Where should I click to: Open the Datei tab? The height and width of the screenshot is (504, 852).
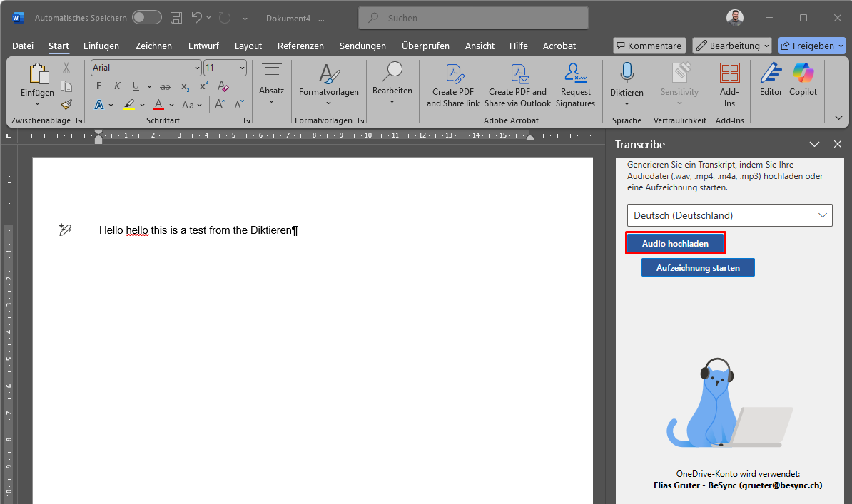(23, 46)
